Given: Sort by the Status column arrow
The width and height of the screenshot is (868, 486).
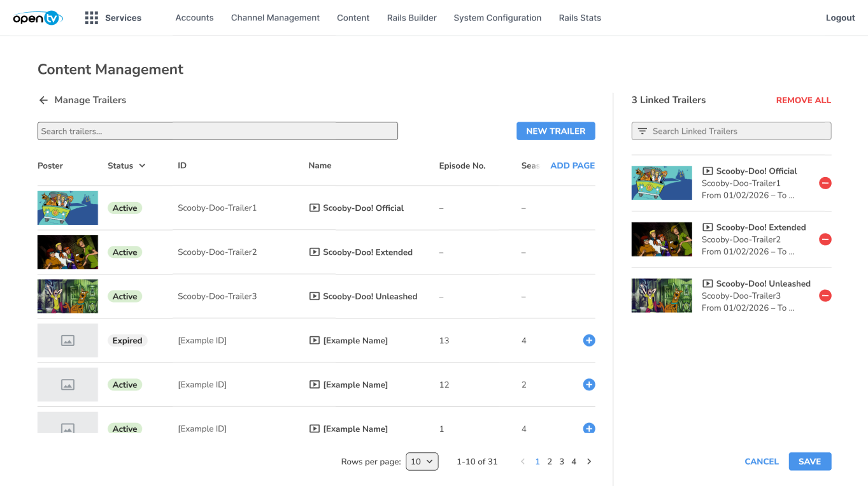Looking at the screenshot, I should (x=142, y=166).
